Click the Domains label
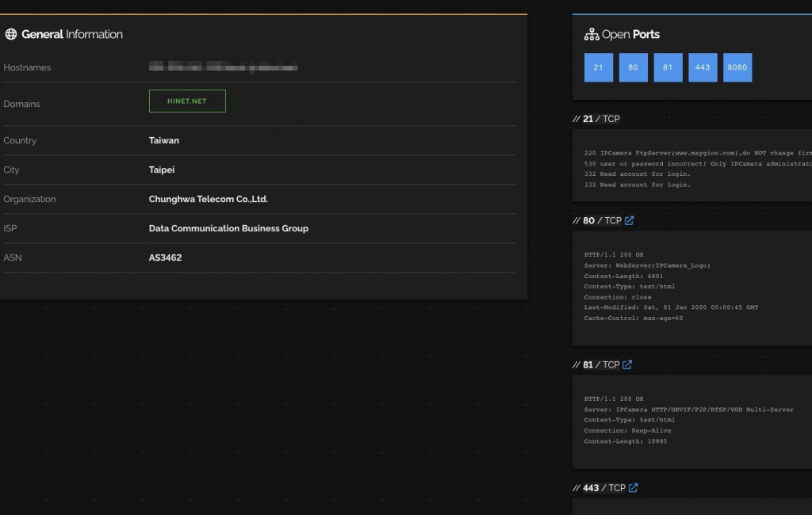This screenshot has width=812, height=515. point(21,104)
